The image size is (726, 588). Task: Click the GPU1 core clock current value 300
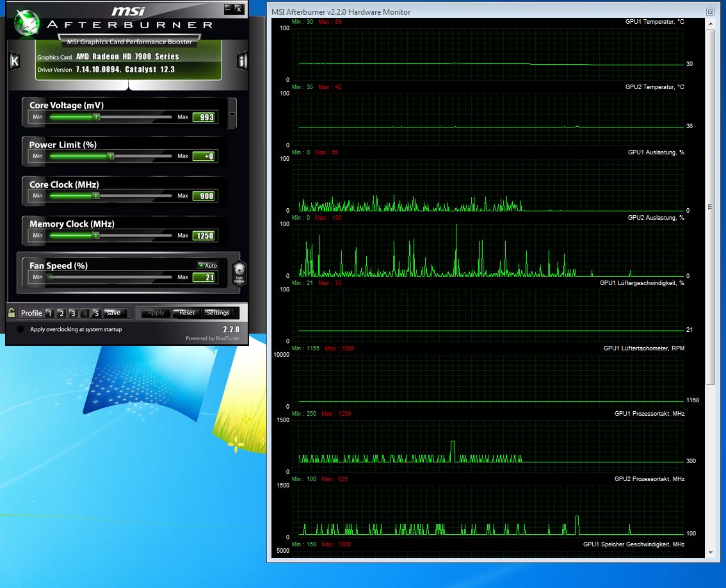click(691, 461)
